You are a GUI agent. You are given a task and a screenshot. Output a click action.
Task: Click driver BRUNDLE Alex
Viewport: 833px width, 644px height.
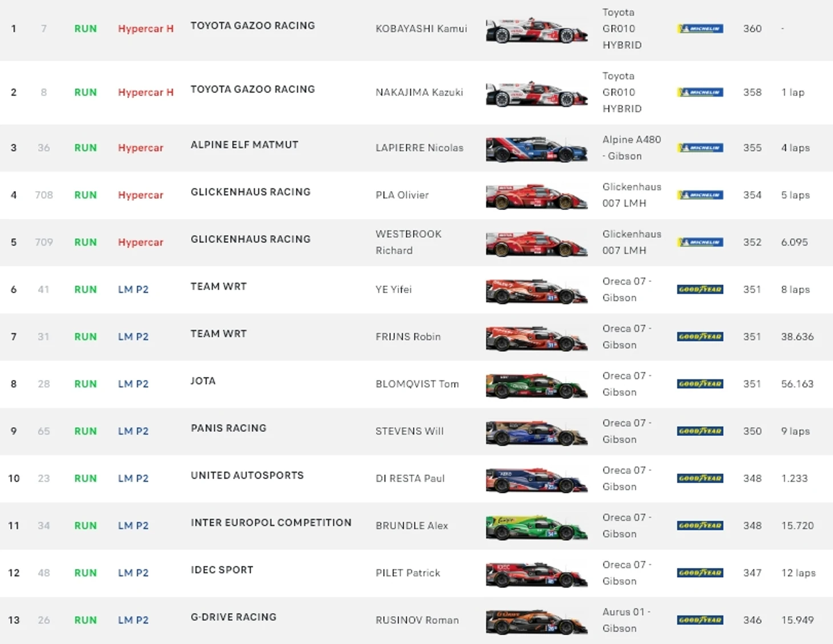click(412, 525)
